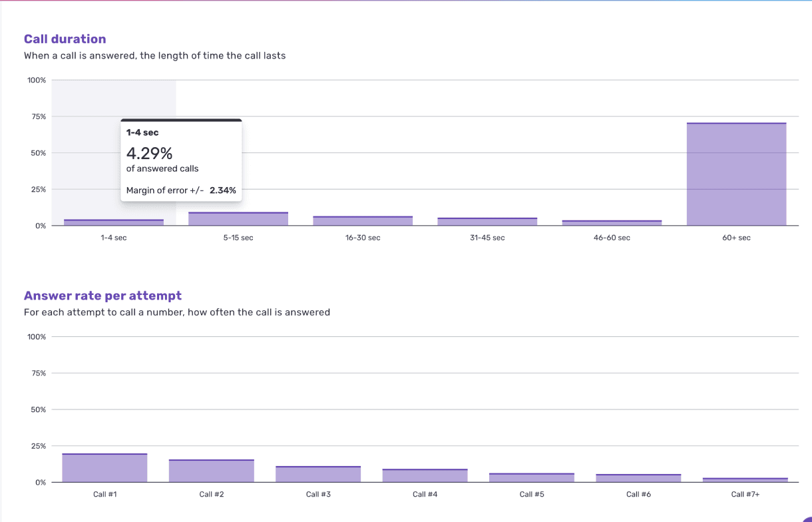The height and width of the screenshot is (522, 812).
Task: Click the 46-60 sec duration bar
Action: (612, 222)
